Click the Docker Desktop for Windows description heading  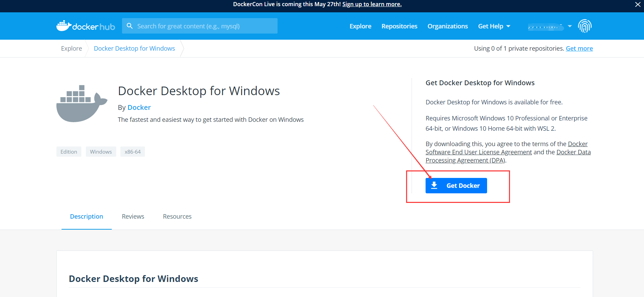pyautogui.click(x=134, y=279)
